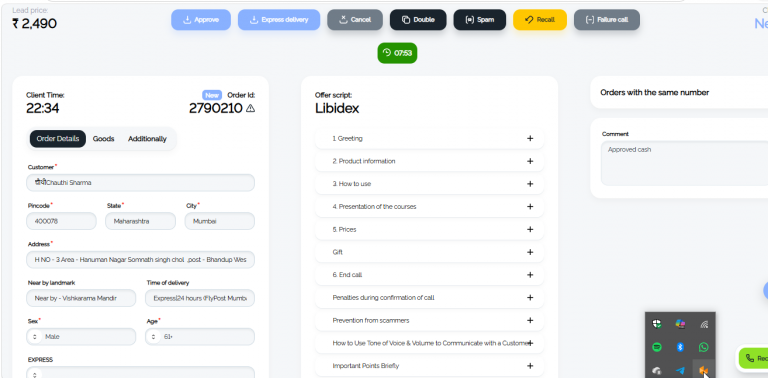Open the Age dropdown showing 61+
The height and width of the screenshot is (378, 768).
(200, 337)
